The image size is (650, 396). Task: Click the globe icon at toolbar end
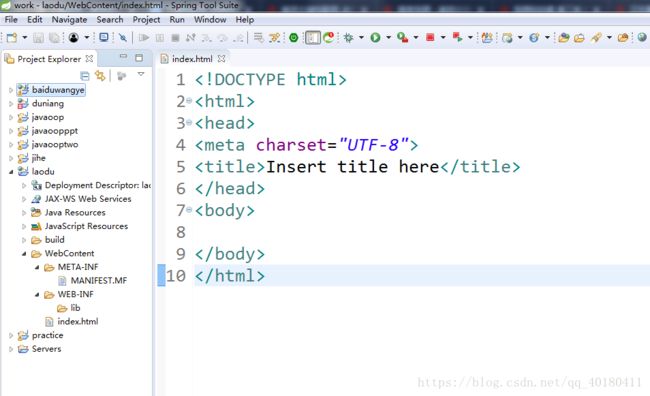pyautogui.click(x=642, y=37)
